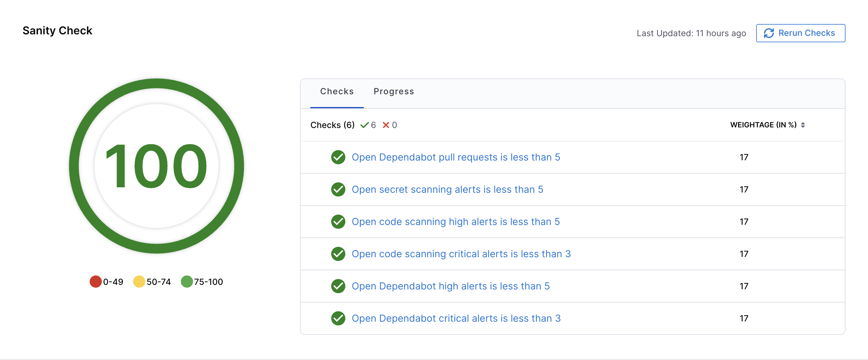Viewport: 868px width, 360px height.
Task: Click green checkmark beside code scanning critical alerts
Action: [x=338, y=254]
